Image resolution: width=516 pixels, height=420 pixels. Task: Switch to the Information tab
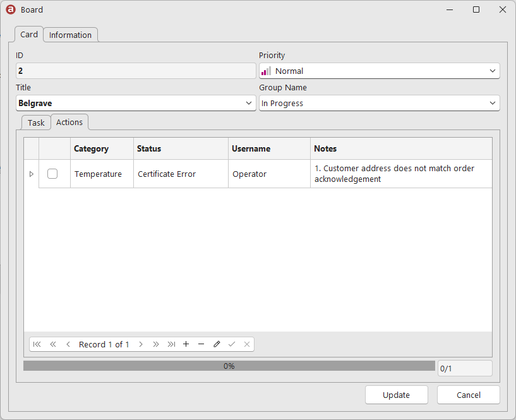click(x=71, y=35)
